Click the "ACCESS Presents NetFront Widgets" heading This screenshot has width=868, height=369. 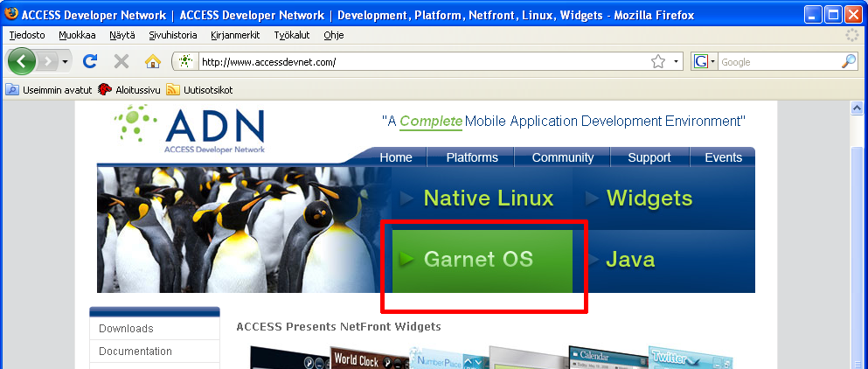pos(339,326)
